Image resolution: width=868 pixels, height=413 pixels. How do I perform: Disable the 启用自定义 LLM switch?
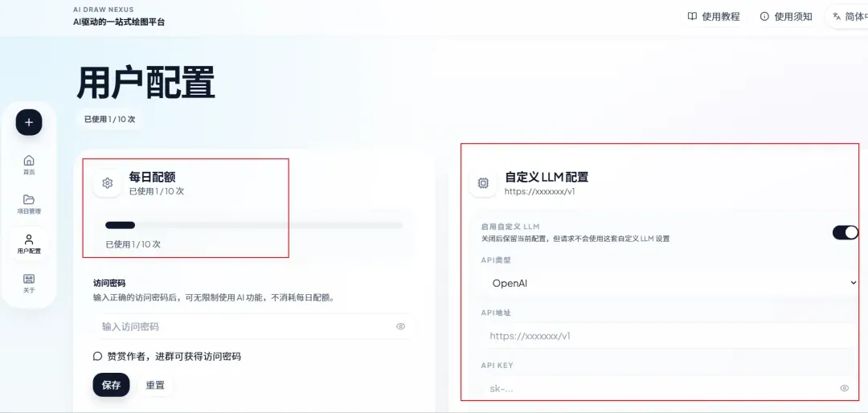tap(845, 232)
